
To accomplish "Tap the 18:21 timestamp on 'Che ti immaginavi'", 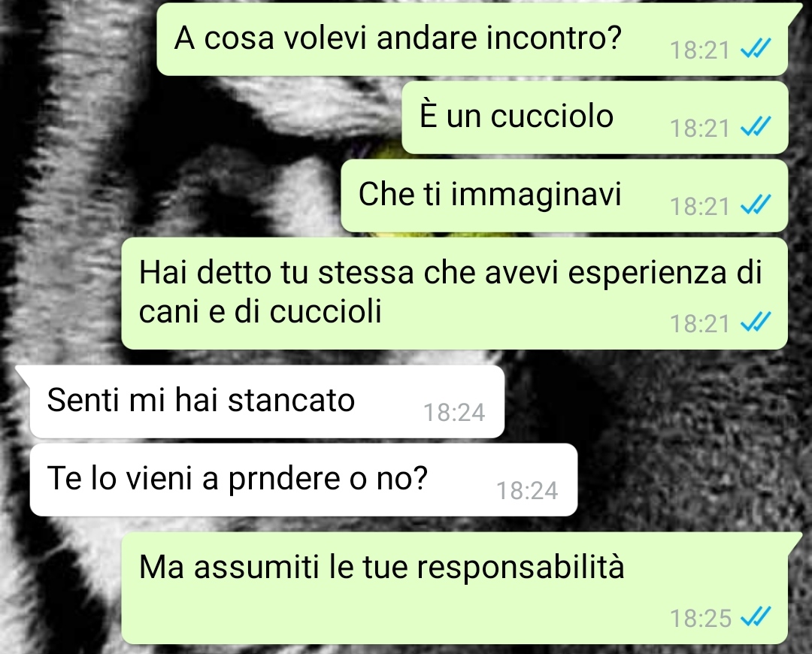I will click(x=700, y=207).
